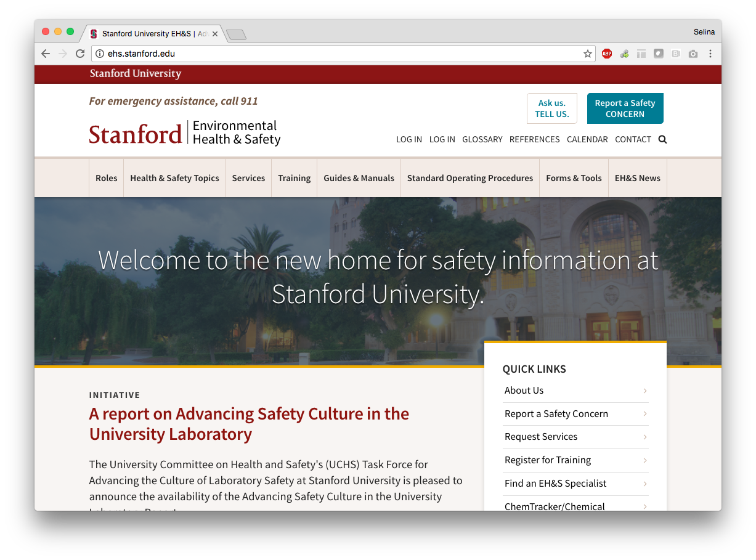Go to Stanford University top banner link
The width and height of the screenshot is (756, 560).
pos(136,74)
